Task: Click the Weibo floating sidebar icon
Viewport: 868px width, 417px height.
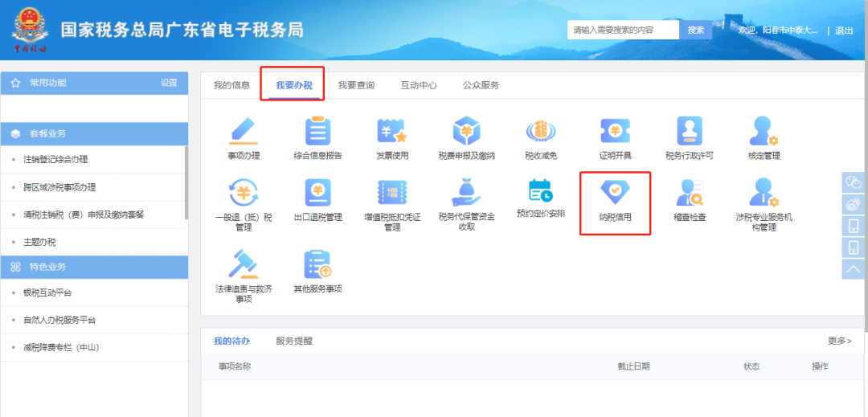Action: tap(853, 204)
